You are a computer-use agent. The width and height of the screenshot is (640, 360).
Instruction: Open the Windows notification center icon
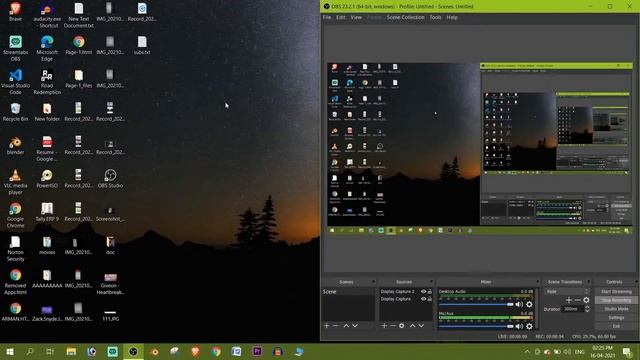click(627, 351)
